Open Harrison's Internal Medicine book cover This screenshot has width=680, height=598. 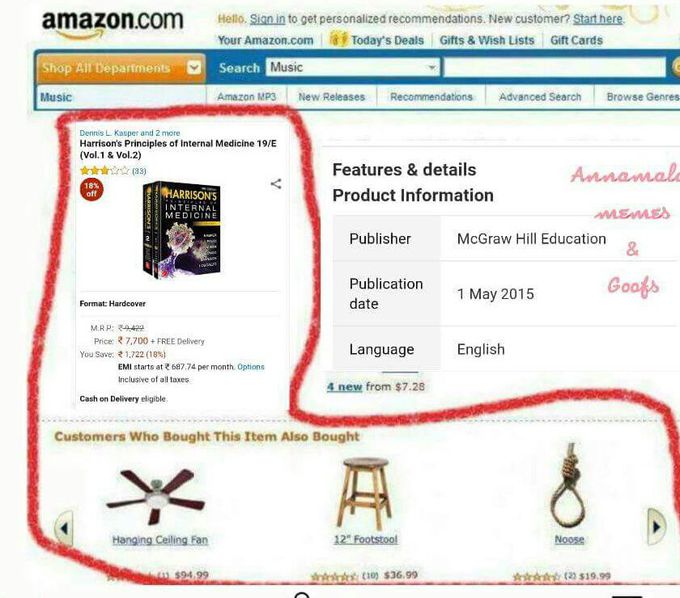[181, 229]
